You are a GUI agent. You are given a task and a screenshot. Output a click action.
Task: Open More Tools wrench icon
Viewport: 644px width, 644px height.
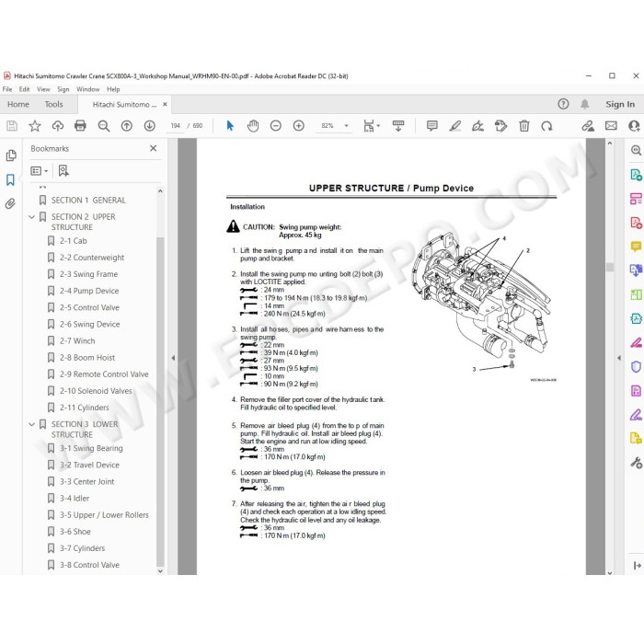[636, 463]
